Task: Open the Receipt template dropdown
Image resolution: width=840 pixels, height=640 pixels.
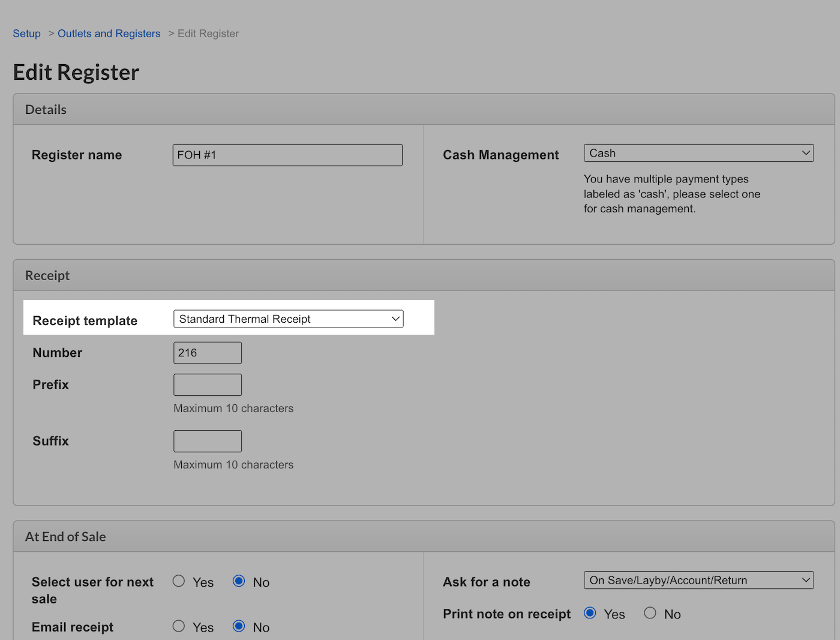Action: click(x=289, y=319)
